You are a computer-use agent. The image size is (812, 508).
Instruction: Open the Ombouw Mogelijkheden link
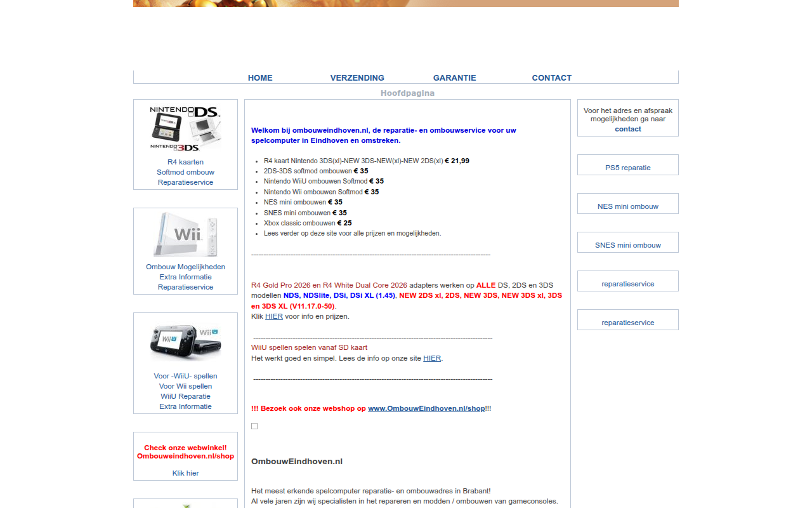[185, 267]
